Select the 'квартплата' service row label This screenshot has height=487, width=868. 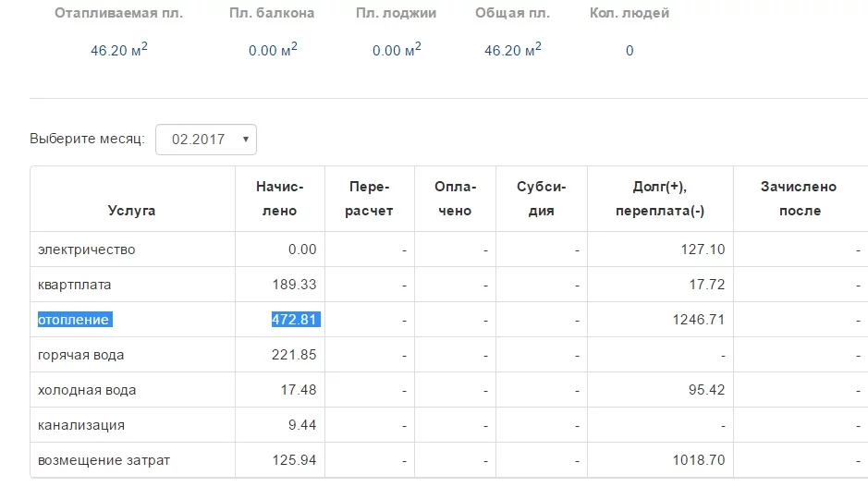tap(74, 285)
